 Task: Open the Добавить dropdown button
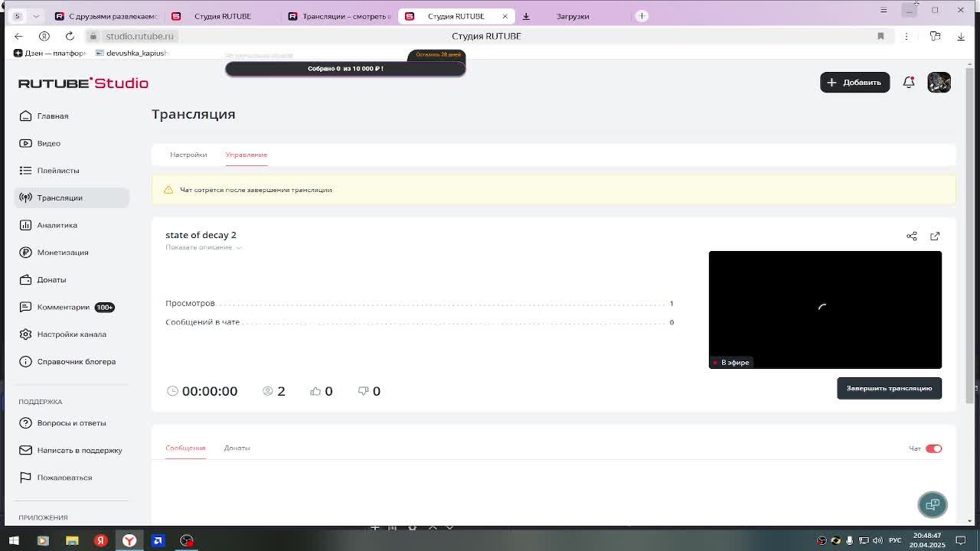click(x=854, y=83)
